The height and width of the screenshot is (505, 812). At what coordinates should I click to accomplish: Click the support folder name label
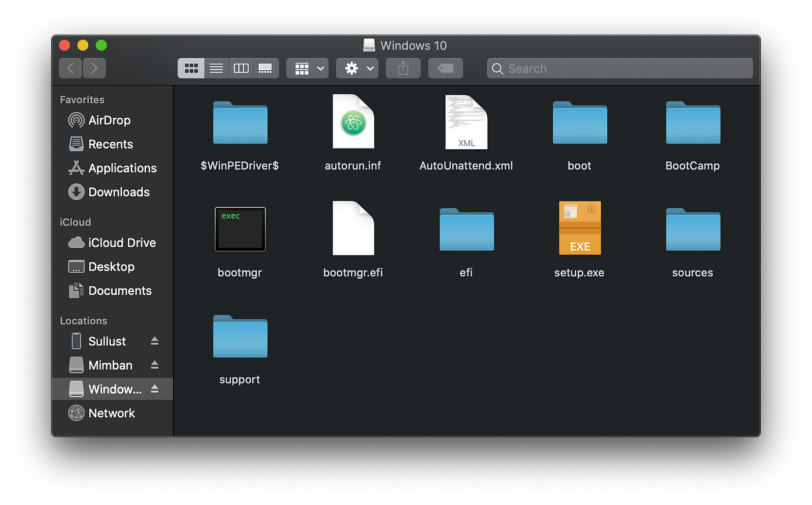coord(240,380)
